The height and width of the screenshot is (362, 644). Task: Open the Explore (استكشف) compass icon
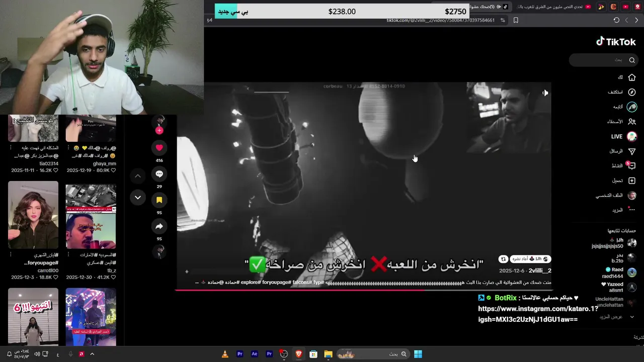(x=632, y=92)
